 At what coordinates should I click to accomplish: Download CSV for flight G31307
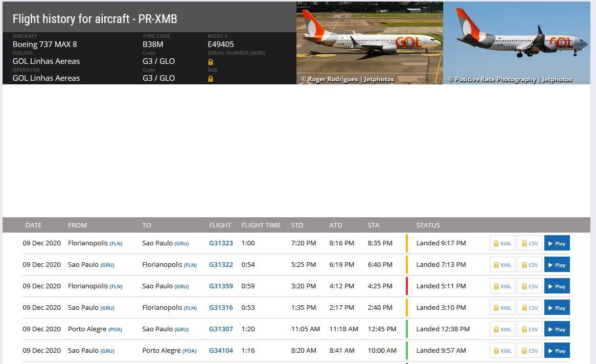pyautogui.click(x=530, y=329)
